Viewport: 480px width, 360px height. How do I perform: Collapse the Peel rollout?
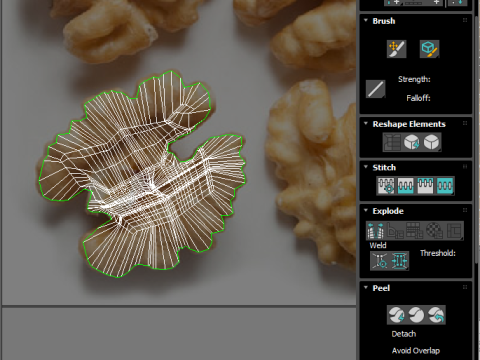tap(366, 288)
